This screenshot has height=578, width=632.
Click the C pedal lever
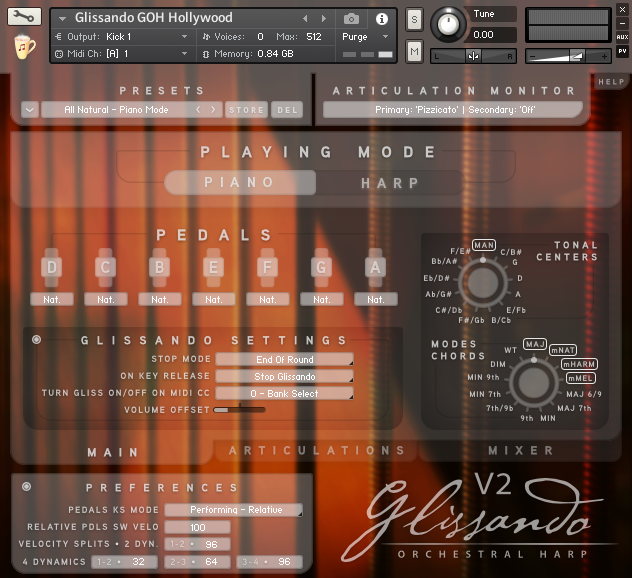pyautogui.click(x=106, y=267)
